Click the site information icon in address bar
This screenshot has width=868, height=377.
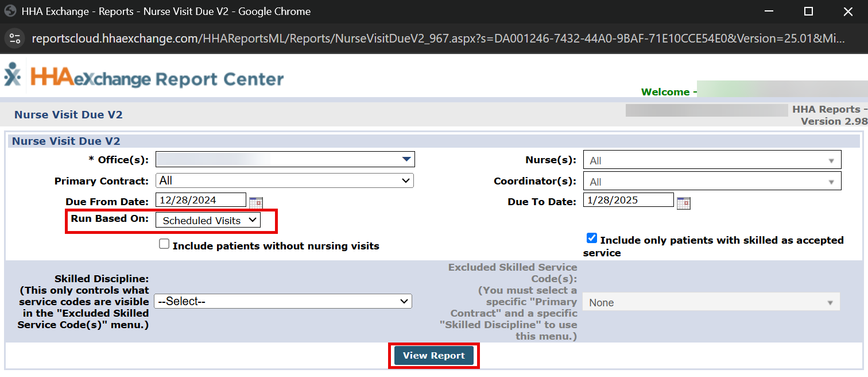pos(15,39)
